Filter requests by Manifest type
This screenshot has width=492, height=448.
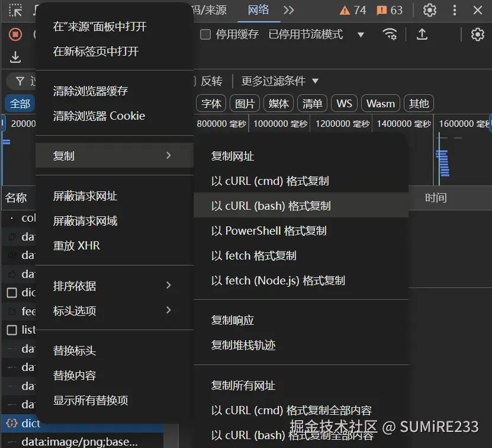312,103
